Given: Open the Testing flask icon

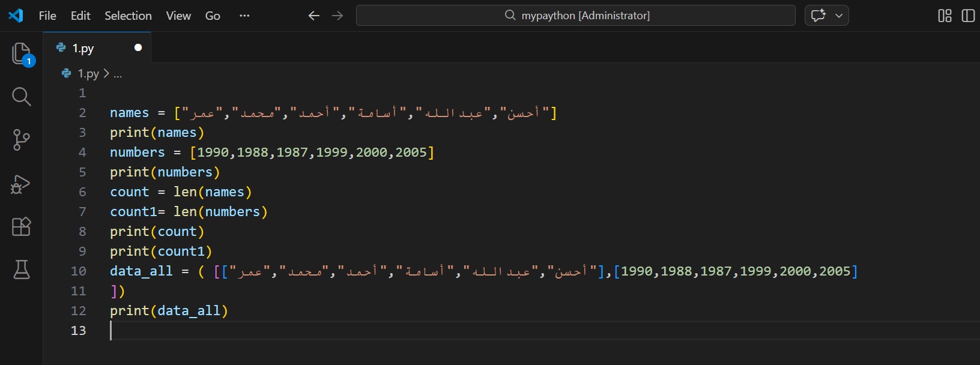Looking at the screenshot, I should [x=22, y=270].
